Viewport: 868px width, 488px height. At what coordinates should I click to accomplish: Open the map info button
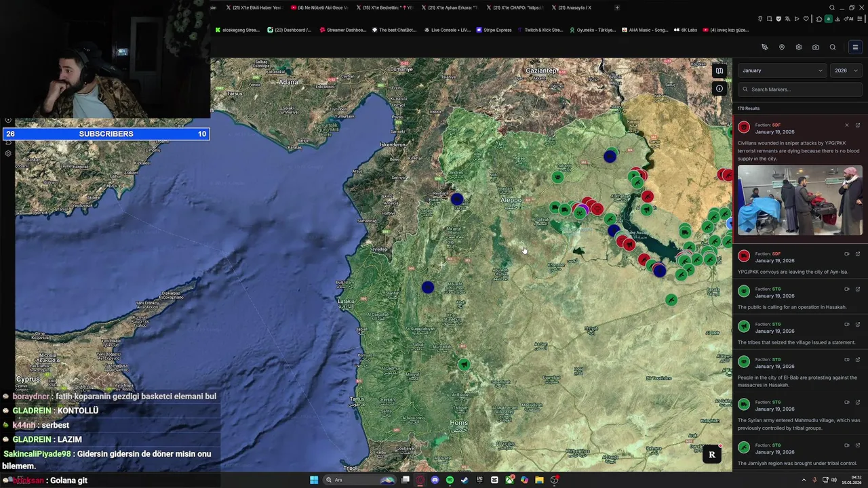coord(719,89)
